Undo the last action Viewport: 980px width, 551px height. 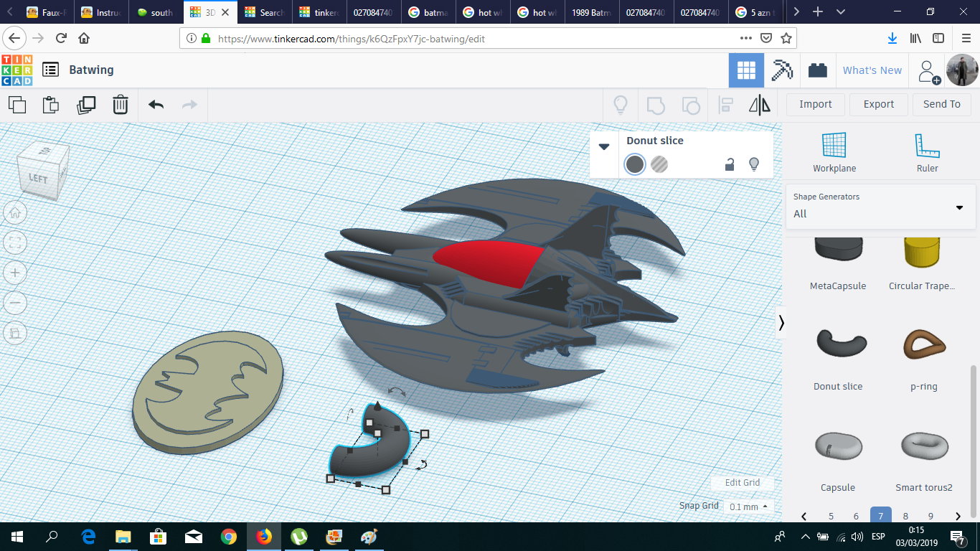pyautogui.click(x=156, y=105)
